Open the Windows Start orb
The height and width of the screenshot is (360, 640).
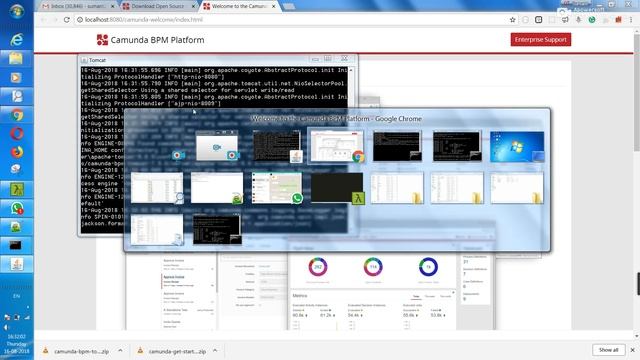(16, 11)
